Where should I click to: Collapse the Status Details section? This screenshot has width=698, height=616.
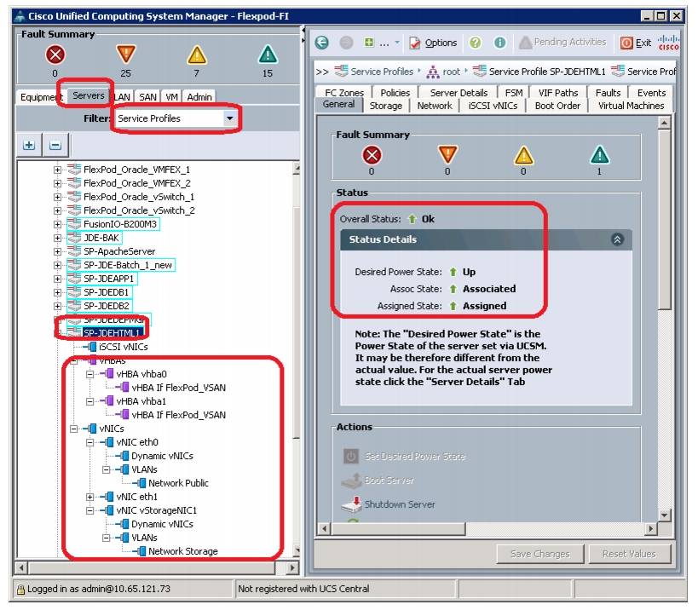[617, 239]
